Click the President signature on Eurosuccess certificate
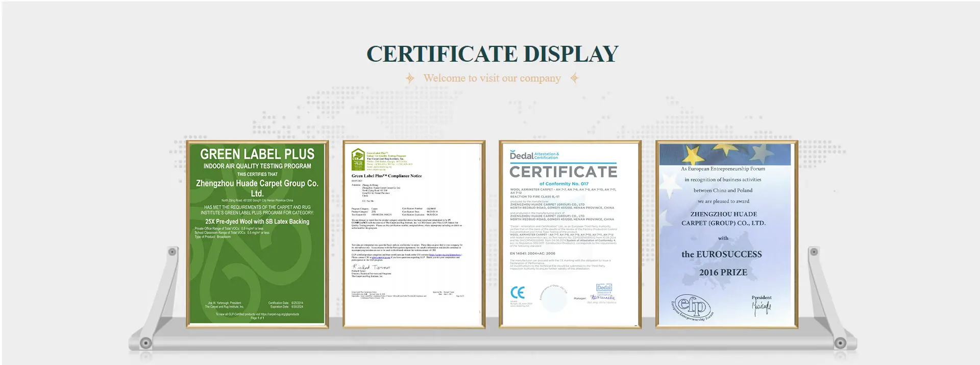Screen dimensions: 980x365 click(x=761, y=308)
